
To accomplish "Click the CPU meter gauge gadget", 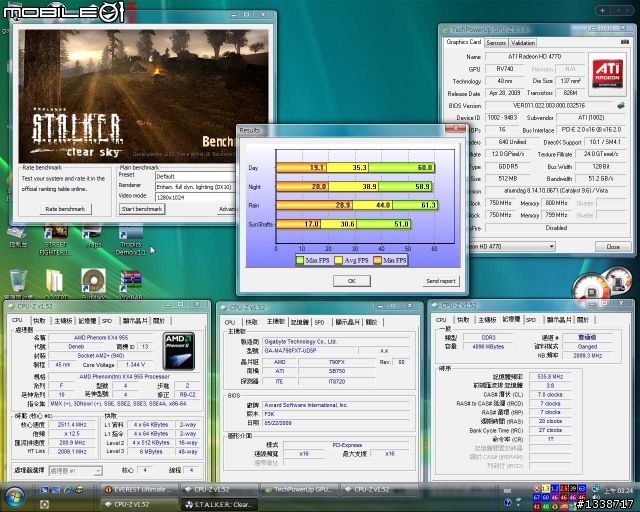I will coord(590,288).
